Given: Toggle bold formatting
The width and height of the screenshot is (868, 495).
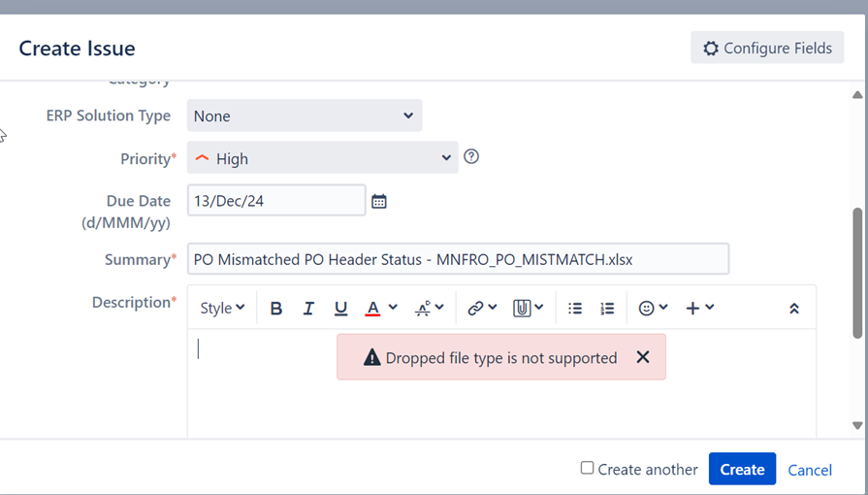Looking at the screenshot, I should (275, 309).
